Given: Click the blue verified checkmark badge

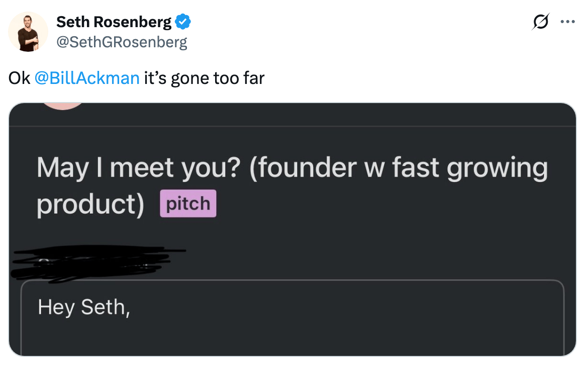Looking at the screenshot, I should click(x=182, y=22).
